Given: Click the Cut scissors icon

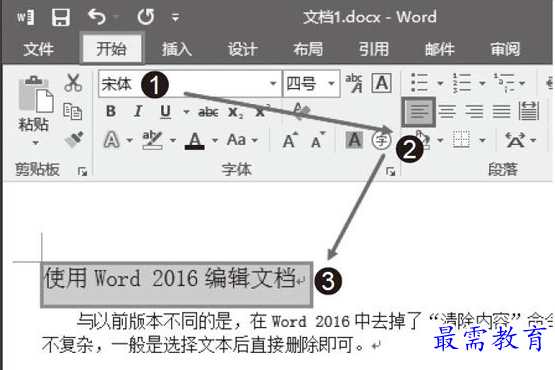Looking at the screenshot, I should point(73,83).
